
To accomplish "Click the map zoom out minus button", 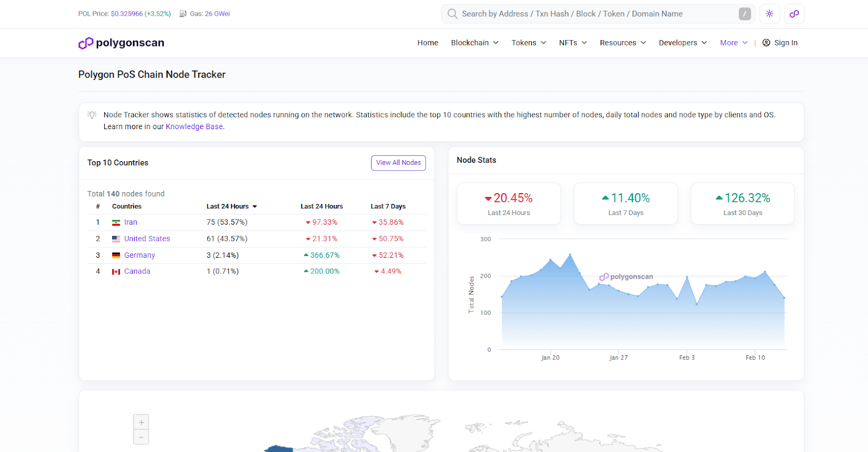I will 141,437.
